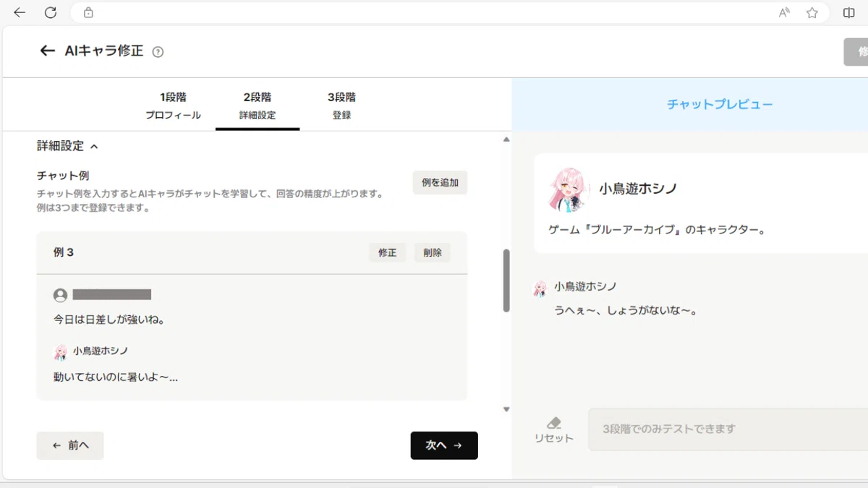
Task: Click 削除 button for 例 3
Action: click(433, 252)
